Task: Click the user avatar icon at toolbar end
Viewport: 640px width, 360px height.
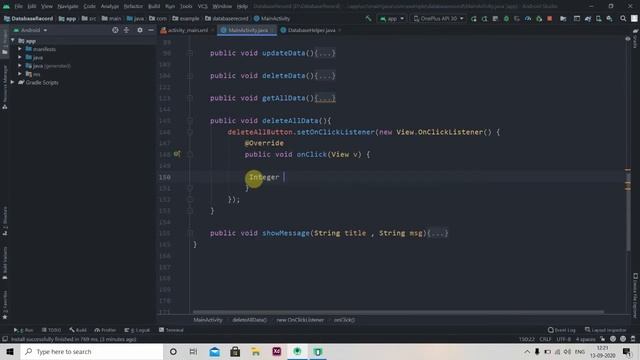Action: click(x=634, y=18)
